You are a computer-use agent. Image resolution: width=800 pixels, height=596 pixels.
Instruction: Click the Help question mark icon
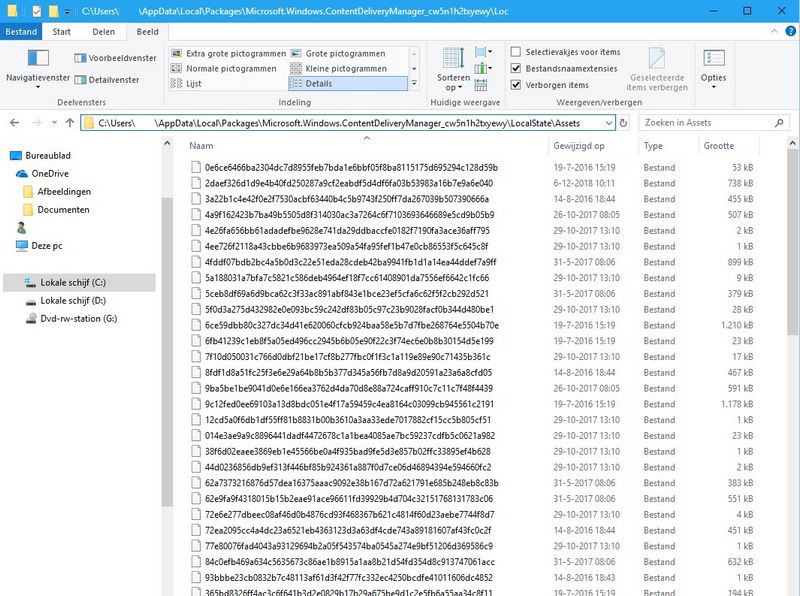pos(790,32)
